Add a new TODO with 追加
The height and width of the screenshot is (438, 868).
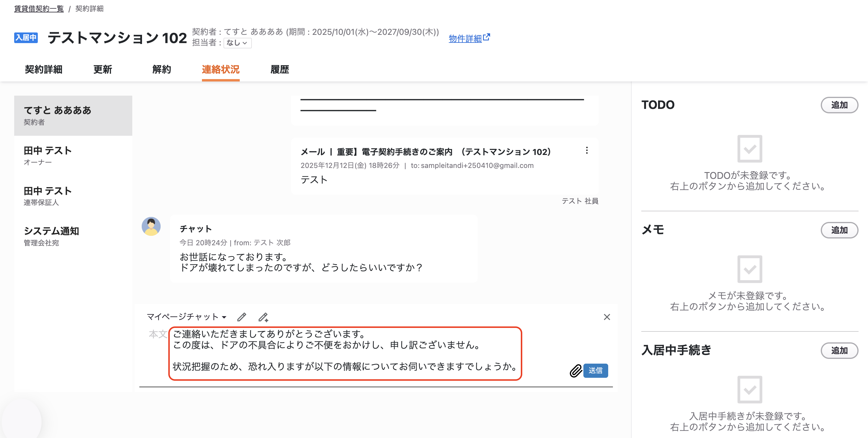(839, 105)
